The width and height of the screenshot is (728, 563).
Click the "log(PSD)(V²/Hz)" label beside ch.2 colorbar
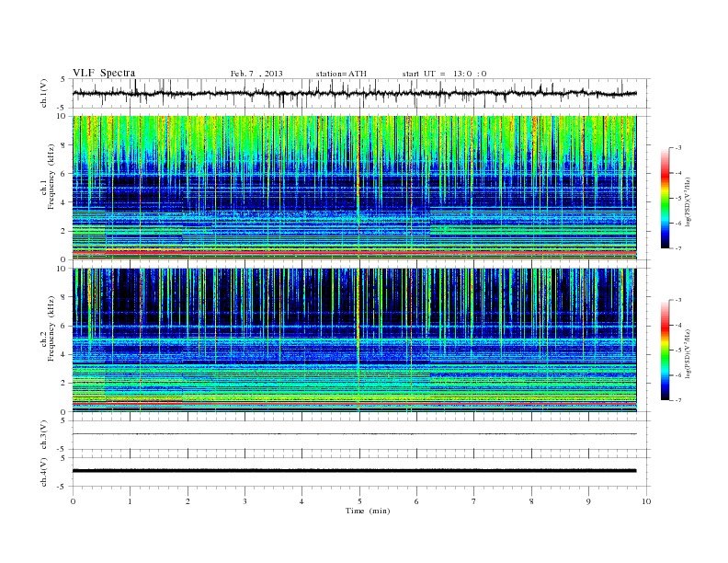(688, 353)
